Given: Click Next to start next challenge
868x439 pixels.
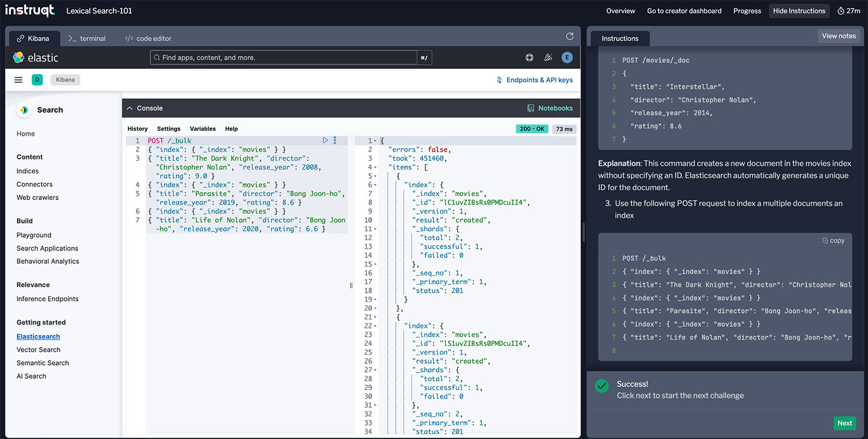Looking at the screenshot, I should 844,423.
